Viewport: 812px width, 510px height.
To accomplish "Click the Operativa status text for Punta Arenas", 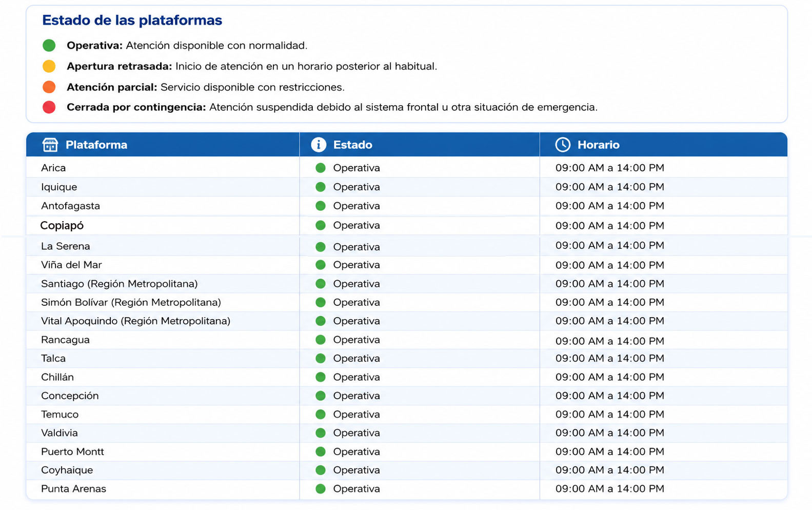I will 357,489.
